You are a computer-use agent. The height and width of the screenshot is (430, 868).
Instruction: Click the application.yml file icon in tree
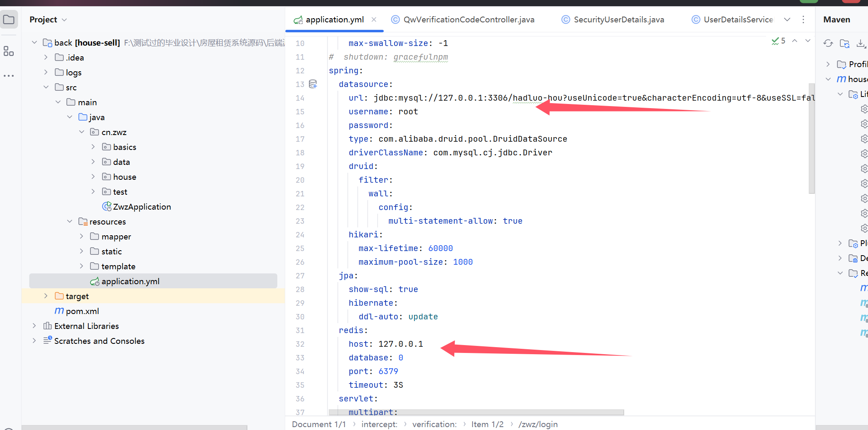click(95, 281)
